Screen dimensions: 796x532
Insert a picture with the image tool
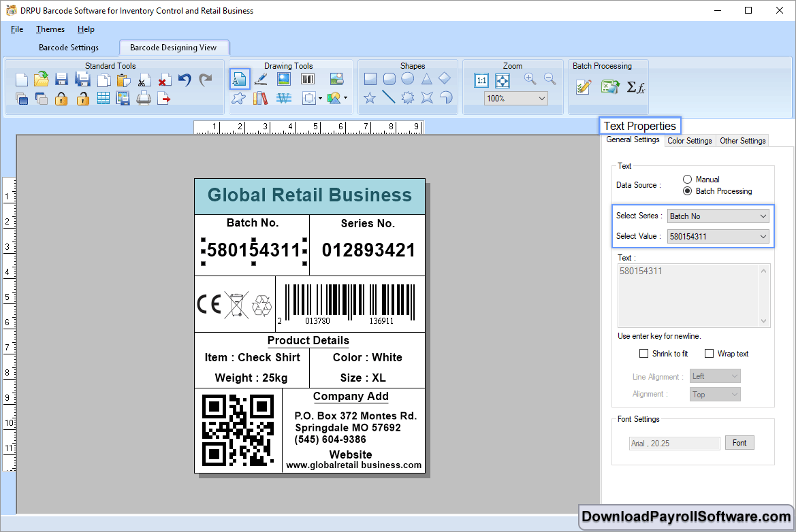[x=284, y=79]
